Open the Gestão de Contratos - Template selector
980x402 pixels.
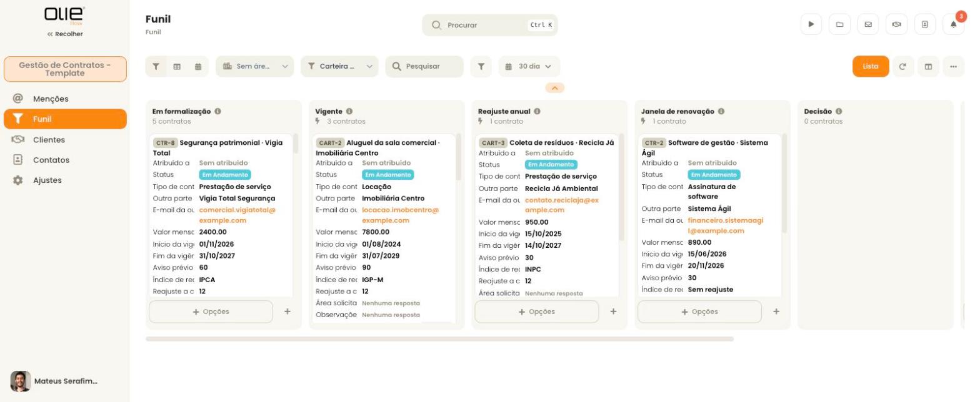tap(65, 69)
